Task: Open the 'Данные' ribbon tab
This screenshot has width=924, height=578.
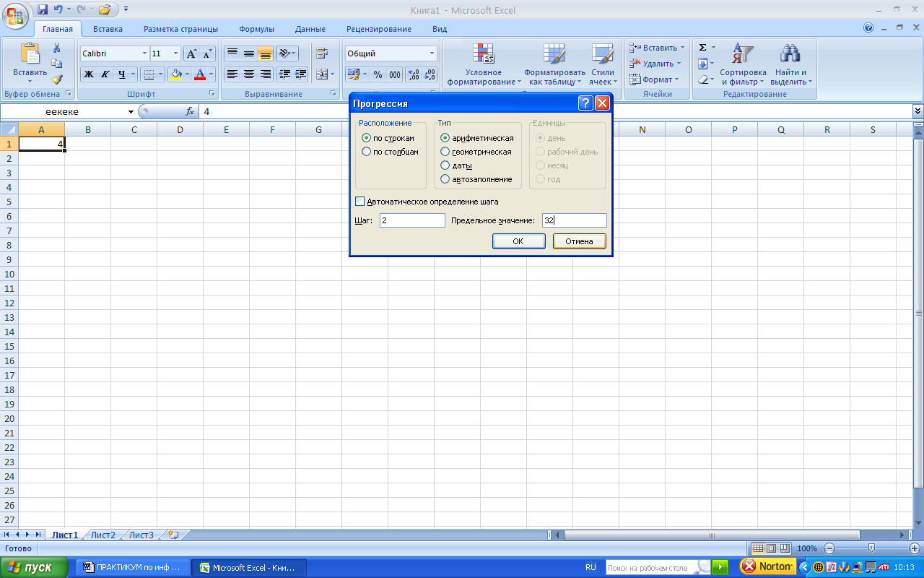Action: (x=310, y=29)
